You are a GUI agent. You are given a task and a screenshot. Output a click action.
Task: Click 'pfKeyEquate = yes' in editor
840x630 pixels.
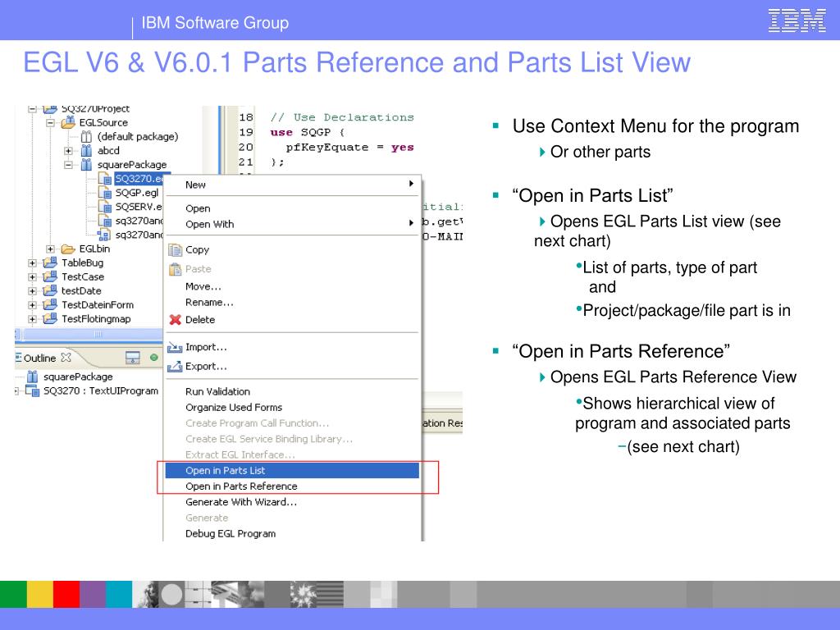click(x=349, y=148)
